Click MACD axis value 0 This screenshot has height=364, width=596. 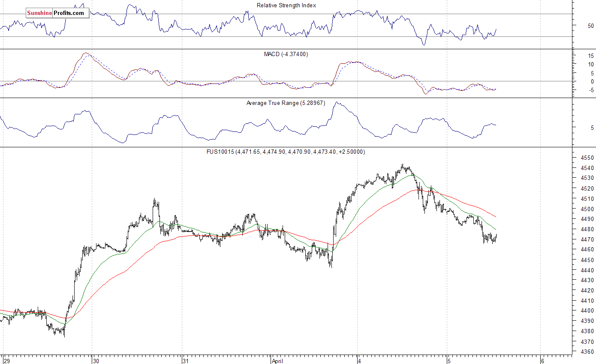(592, 81)
